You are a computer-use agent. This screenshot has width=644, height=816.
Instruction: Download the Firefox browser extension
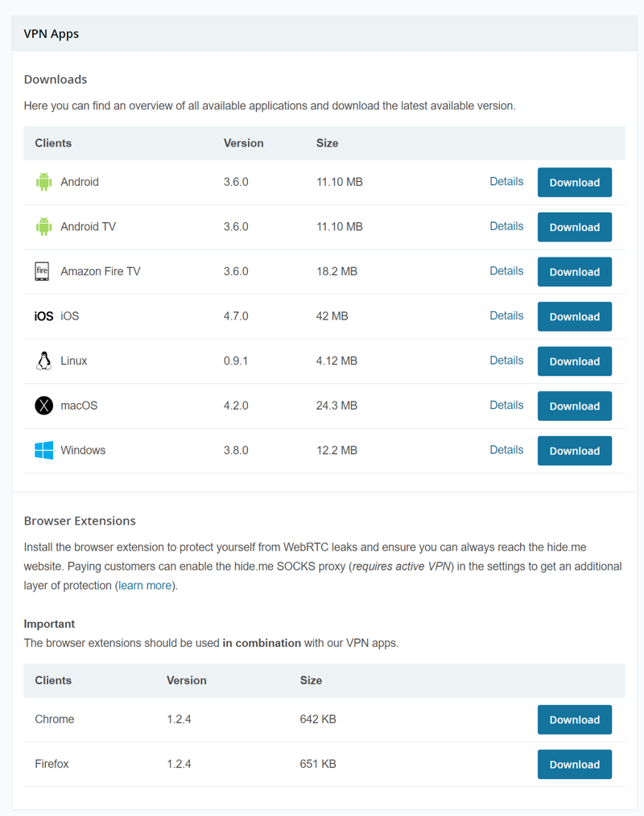point(574,764)
